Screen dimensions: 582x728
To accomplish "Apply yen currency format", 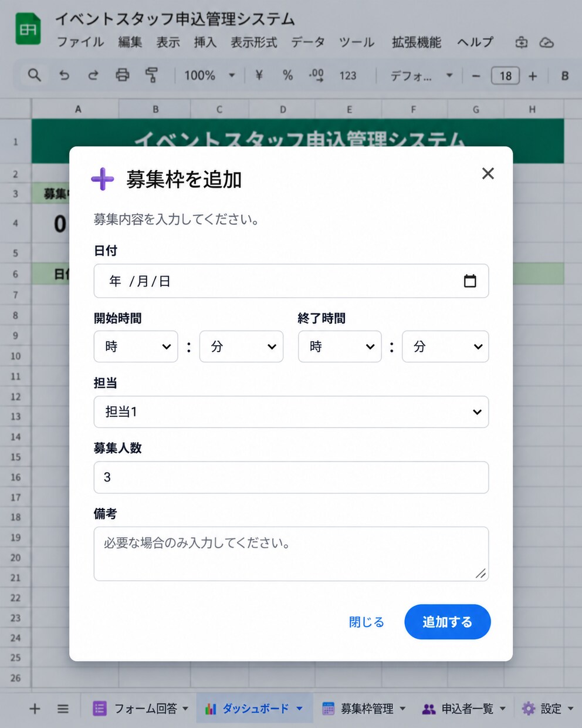I will tap(259, 75).
